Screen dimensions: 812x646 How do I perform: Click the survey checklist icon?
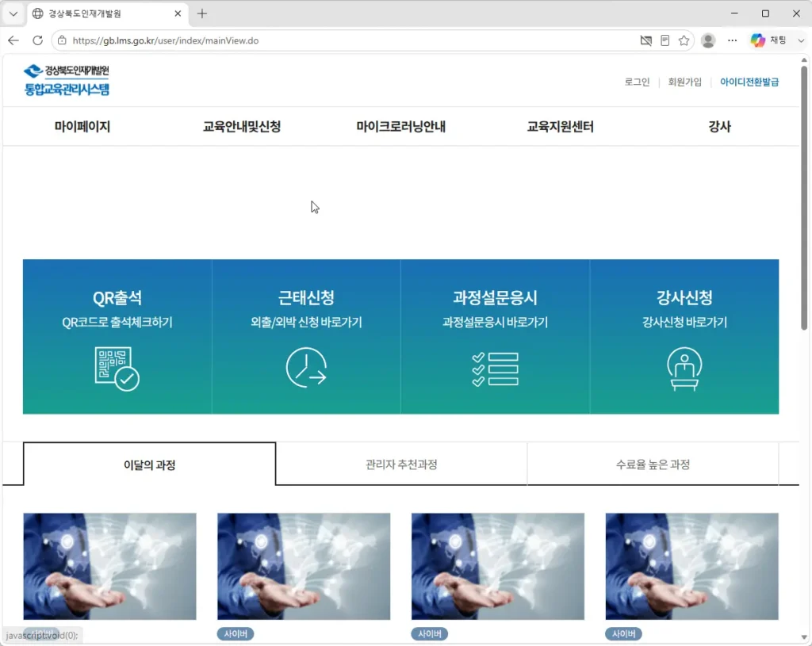coord(495,369)
